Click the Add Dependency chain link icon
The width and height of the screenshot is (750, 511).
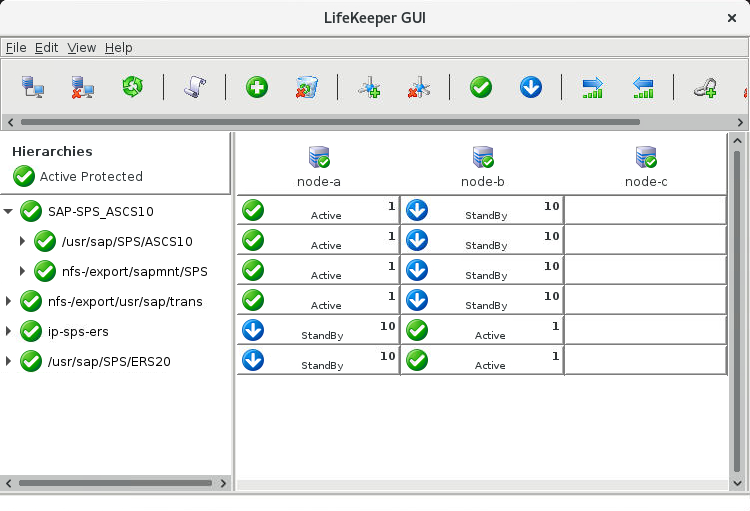705,88
